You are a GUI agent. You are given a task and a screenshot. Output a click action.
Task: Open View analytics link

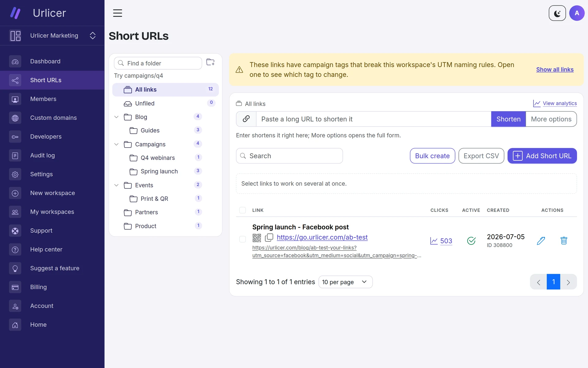[x=555, y=103]
